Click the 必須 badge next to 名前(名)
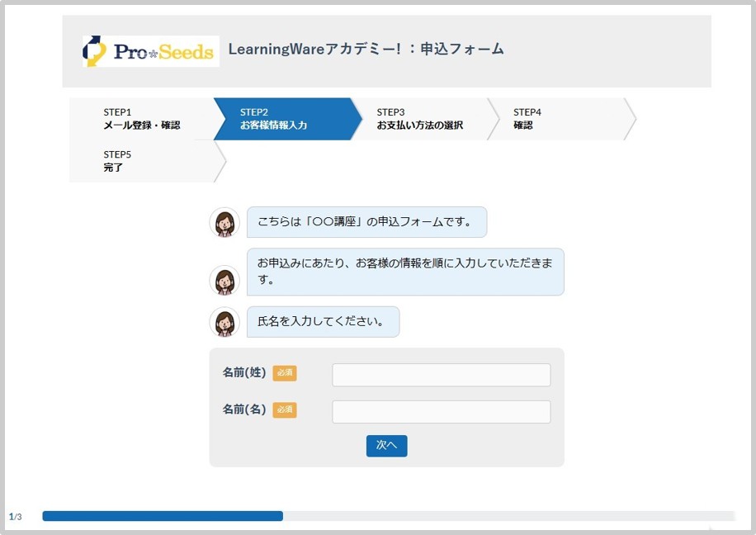756x535 pixels. tap(285, 410)
